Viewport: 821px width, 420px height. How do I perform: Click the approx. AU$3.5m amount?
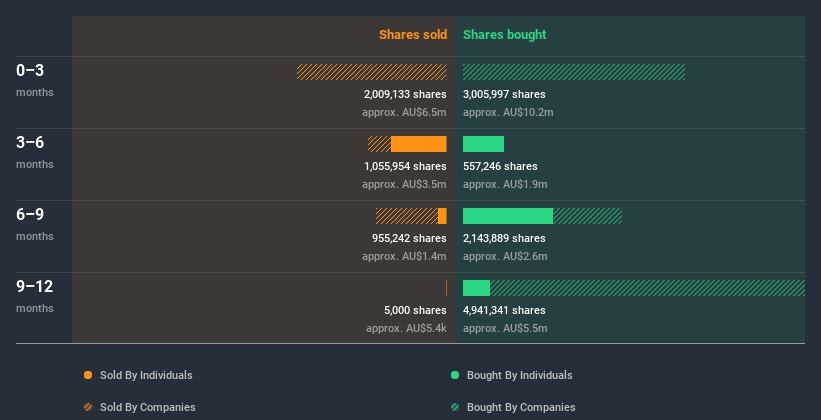(x=404, y=184)
